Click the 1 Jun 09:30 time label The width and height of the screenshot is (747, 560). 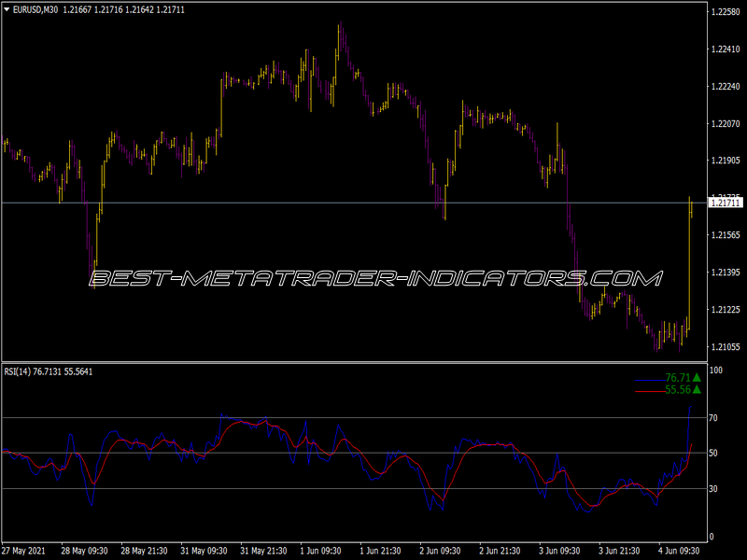320,551
